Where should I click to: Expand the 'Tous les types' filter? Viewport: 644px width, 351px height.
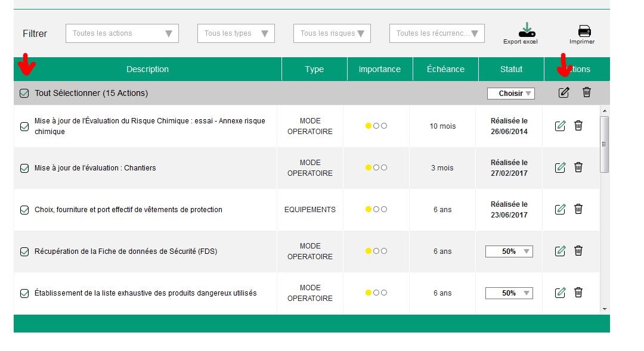(236, 33)
